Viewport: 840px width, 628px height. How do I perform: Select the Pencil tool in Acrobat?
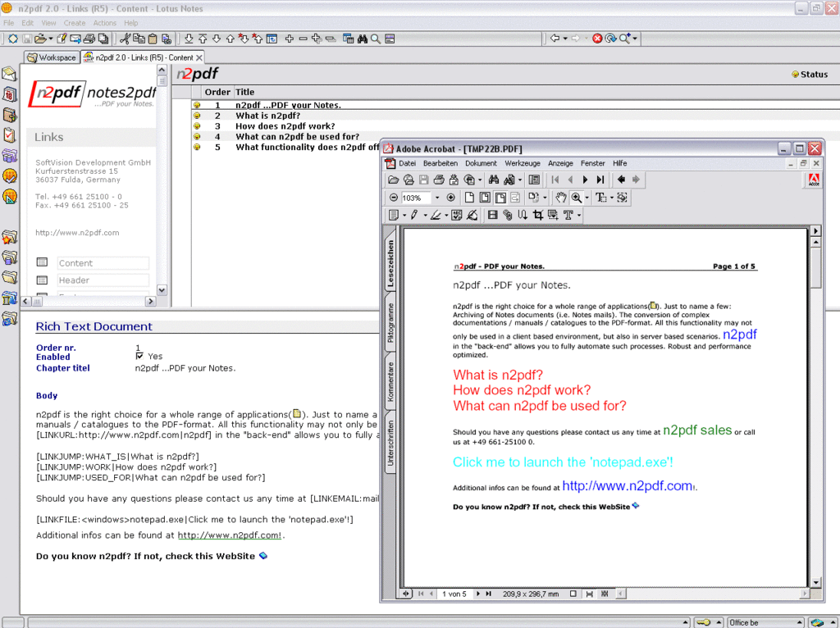pos(414,216)
